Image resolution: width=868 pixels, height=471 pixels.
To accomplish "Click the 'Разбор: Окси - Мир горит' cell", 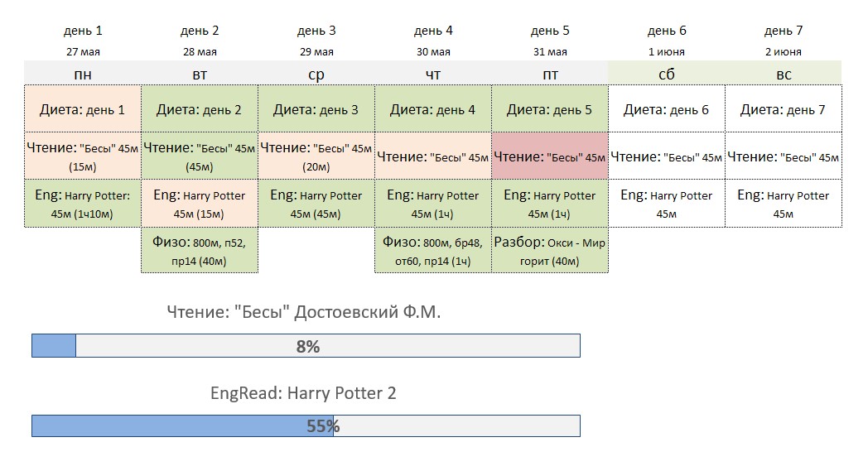I will click(x=550, y=250).
